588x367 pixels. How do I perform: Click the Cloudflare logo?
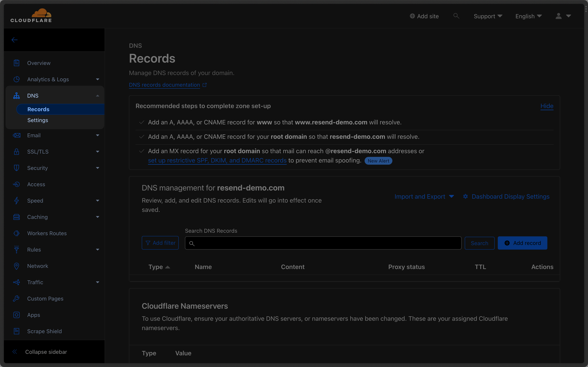coord(31,15)
